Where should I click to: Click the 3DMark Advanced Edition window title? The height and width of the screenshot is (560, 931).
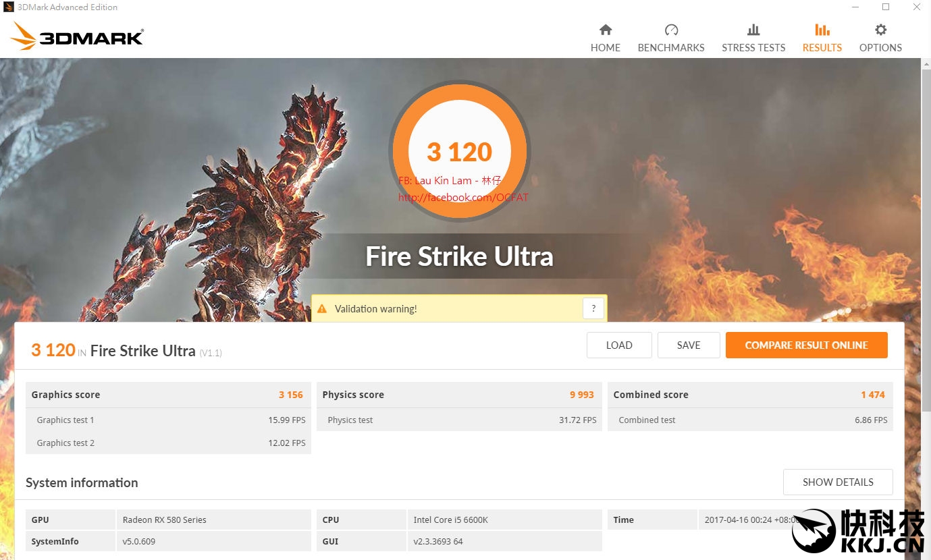click(69, 7)
